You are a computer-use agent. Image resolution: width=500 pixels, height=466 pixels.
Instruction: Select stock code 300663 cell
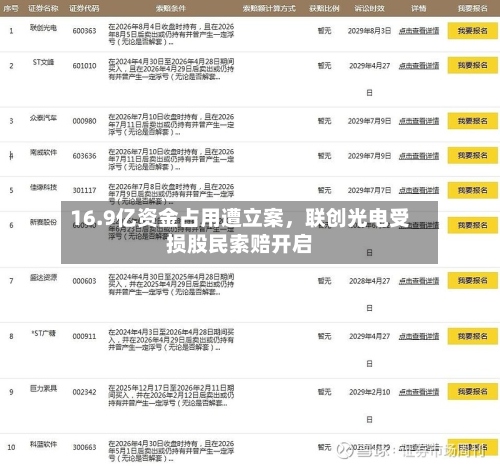[x=84, y=447]
